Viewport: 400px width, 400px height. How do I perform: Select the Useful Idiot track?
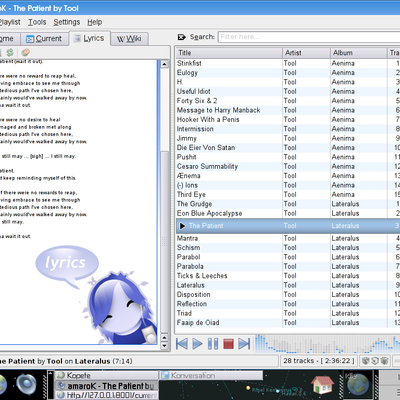coord(193,91)
